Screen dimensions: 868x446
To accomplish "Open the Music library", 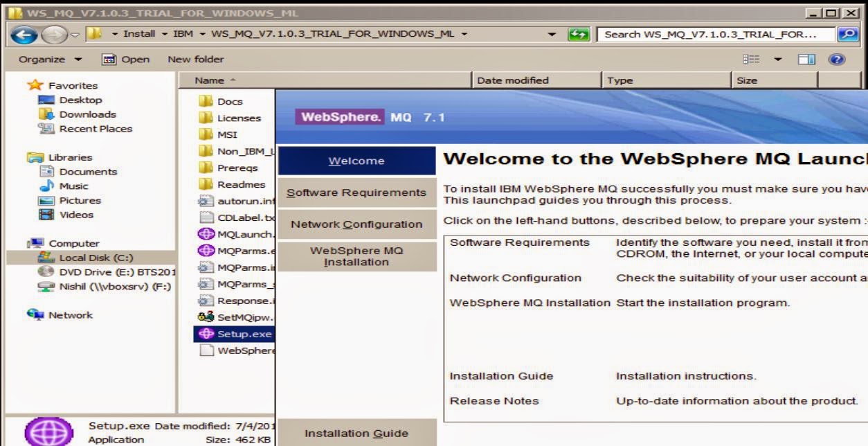I will coord(73,186).
